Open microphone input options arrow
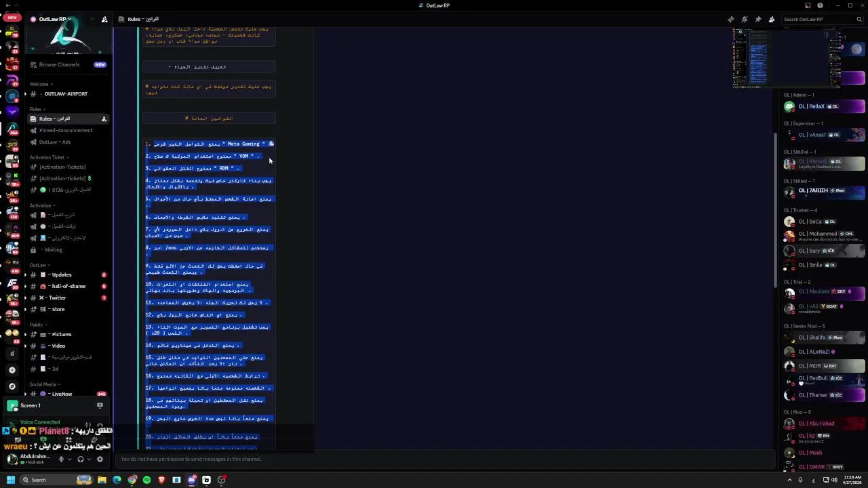This screenshot has width=868, height=488. click(x=69, y=459)
